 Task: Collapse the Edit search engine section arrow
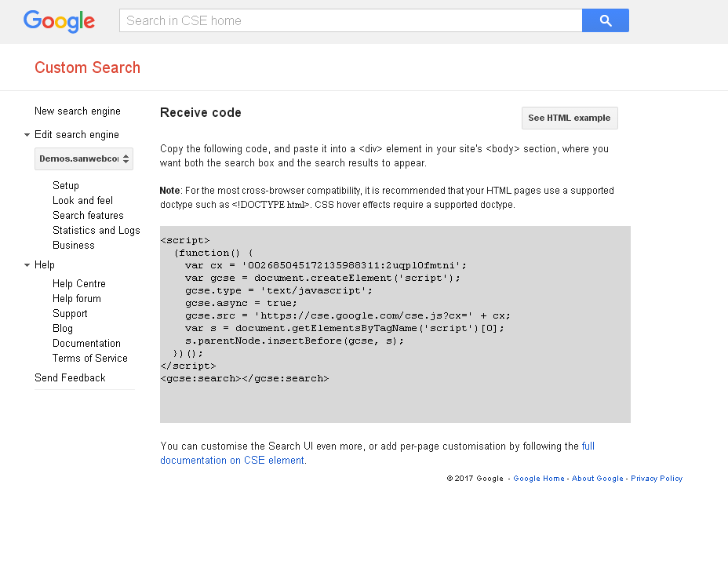point(27,135)
